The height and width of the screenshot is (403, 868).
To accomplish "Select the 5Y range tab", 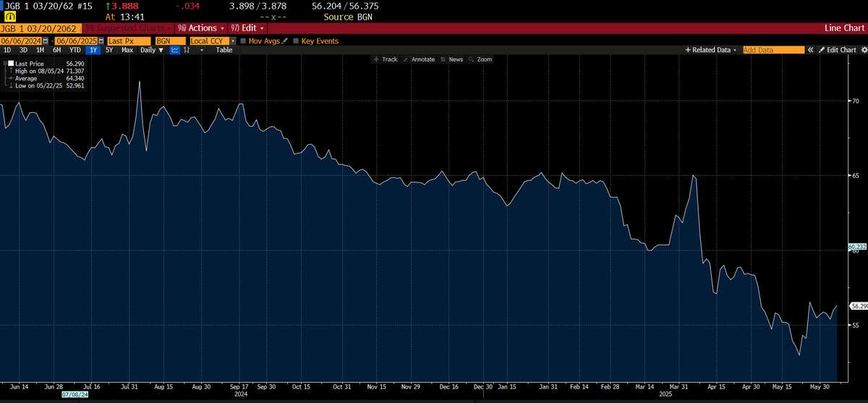I will click(109, 50).
